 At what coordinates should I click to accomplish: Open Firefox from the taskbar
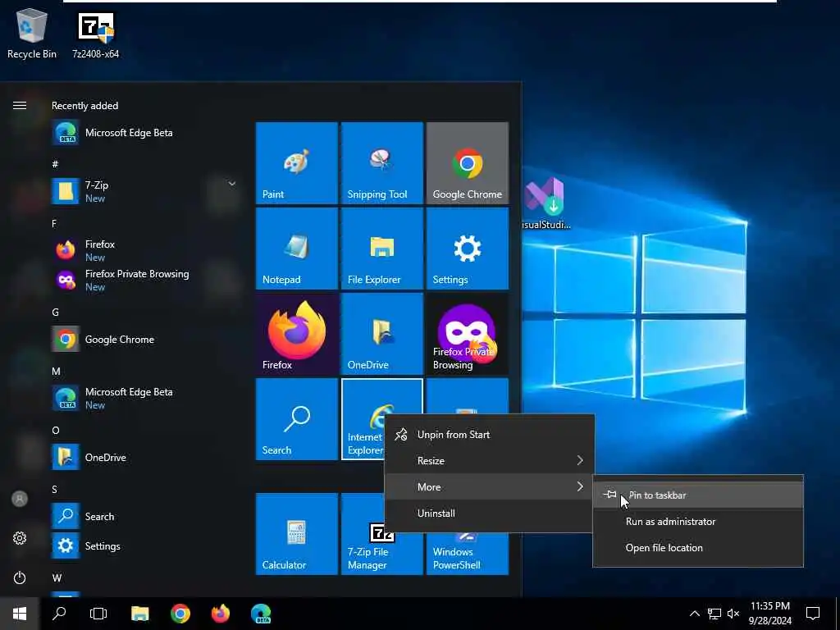pyautogui.click(x=221, y=614)
